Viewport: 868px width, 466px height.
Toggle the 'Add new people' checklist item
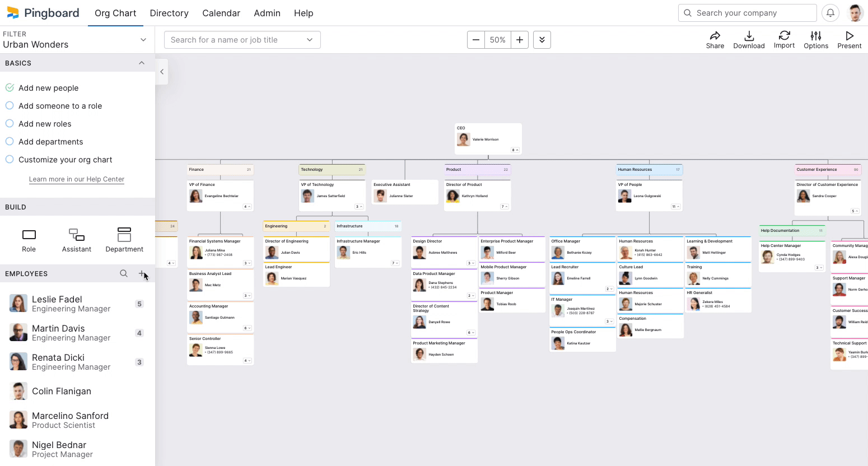(x=10, y=88)
